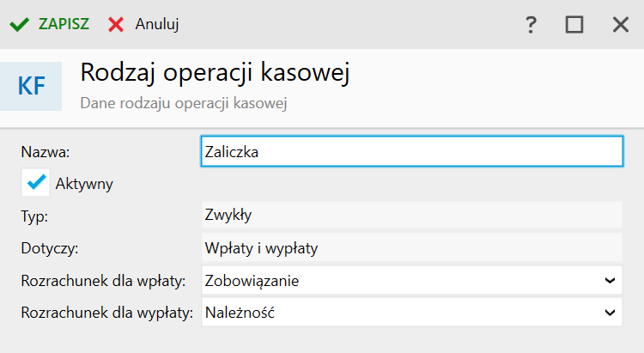Click the Dane rodzaju operacji kasowej subtitle
The image size is (644, 353).
[x=184, y=103]
